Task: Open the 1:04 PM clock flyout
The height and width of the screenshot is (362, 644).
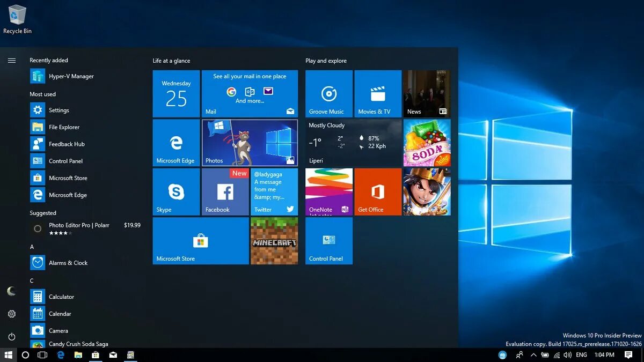Action: click(605, 355)
